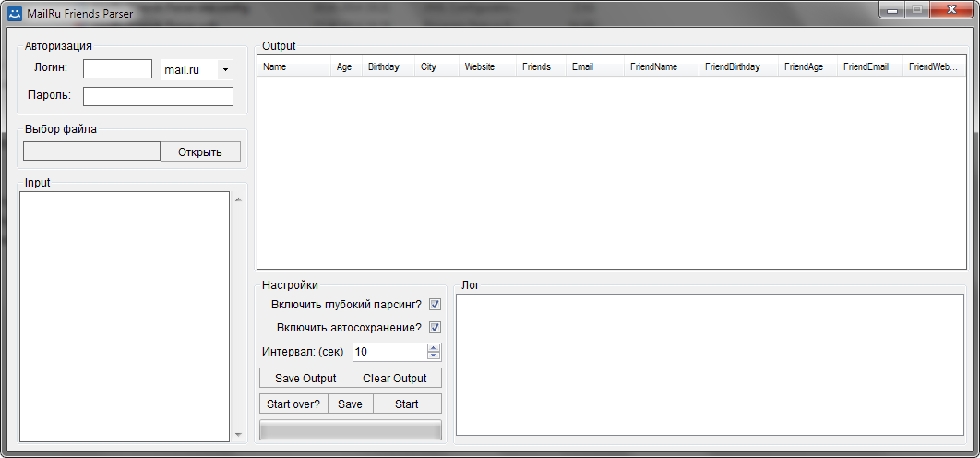Image resolution: width=980 pixels, height=458 pixels.
Task: Decrease the interval with the down spinner
Action: (434, 356)
